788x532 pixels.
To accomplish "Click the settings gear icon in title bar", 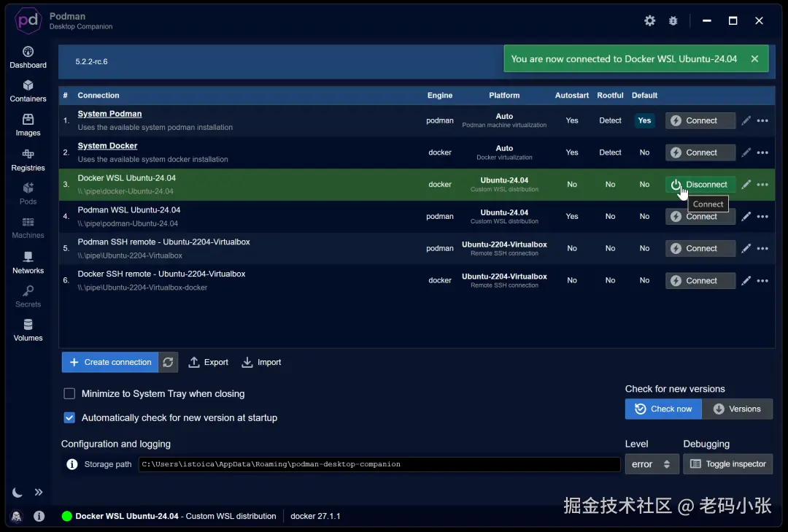I will [650, 20].
